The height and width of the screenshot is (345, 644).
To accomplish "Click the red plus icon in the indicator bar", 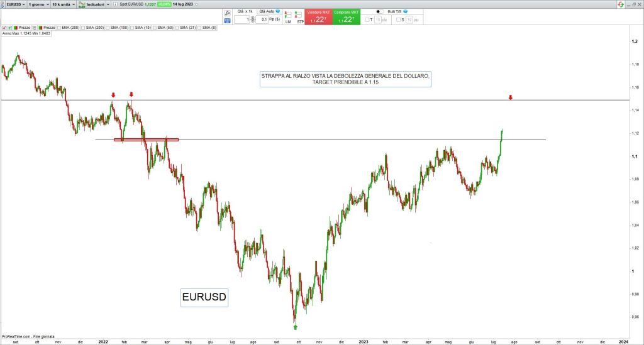I will tap(4, 28).
